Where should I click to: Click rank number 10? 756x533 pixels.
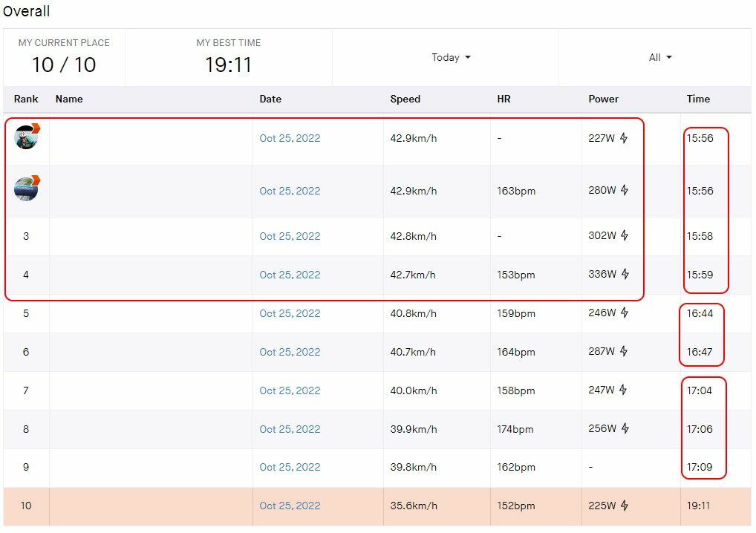[x=26, y=506]
